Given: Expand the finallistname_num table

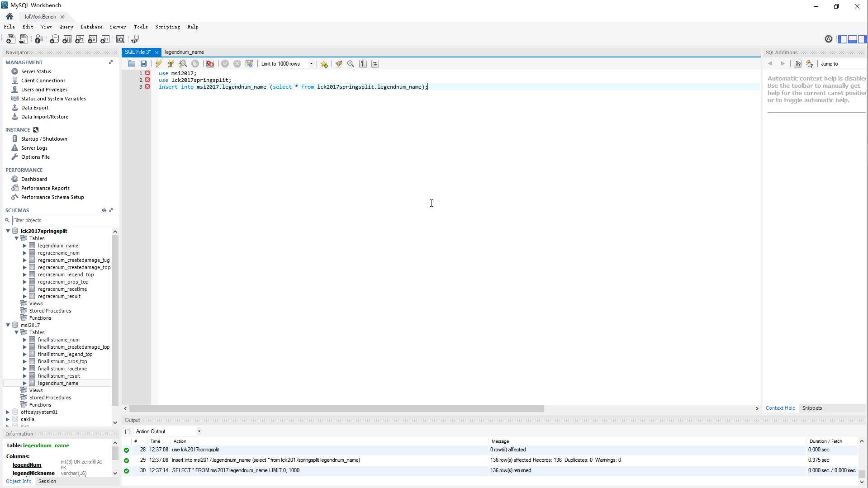Looking at the screenshot, I should (25, 340).
